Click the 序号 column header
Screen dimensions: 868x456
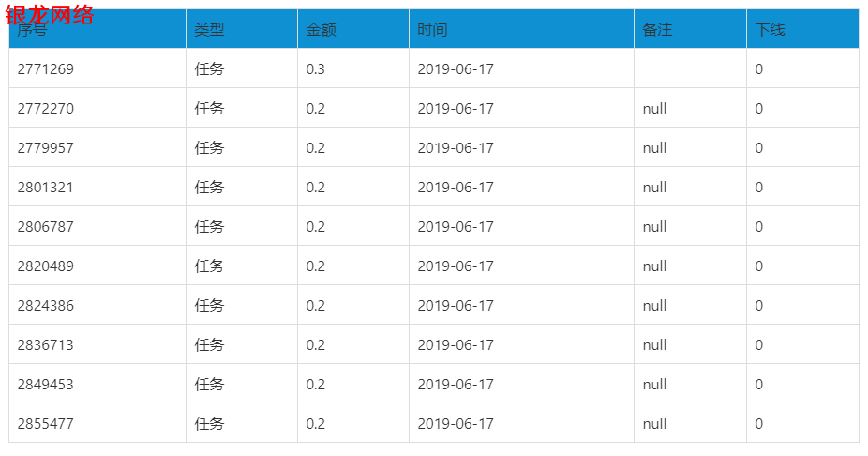(x=97, y=29)
